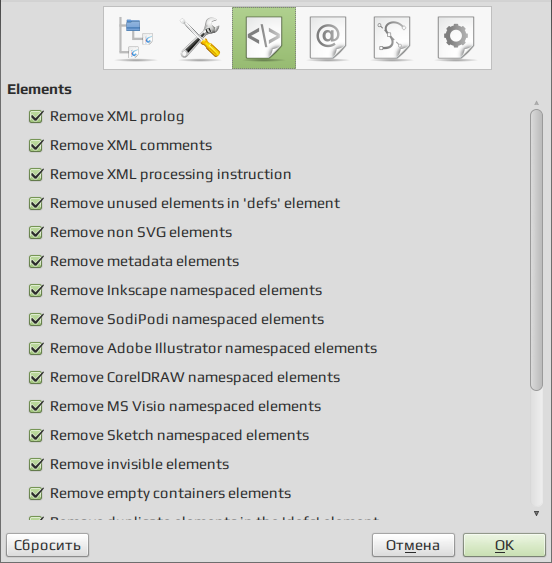552x563 pixels.
Task: Uncheck Remove XML prolog
Action: point(36,117)
